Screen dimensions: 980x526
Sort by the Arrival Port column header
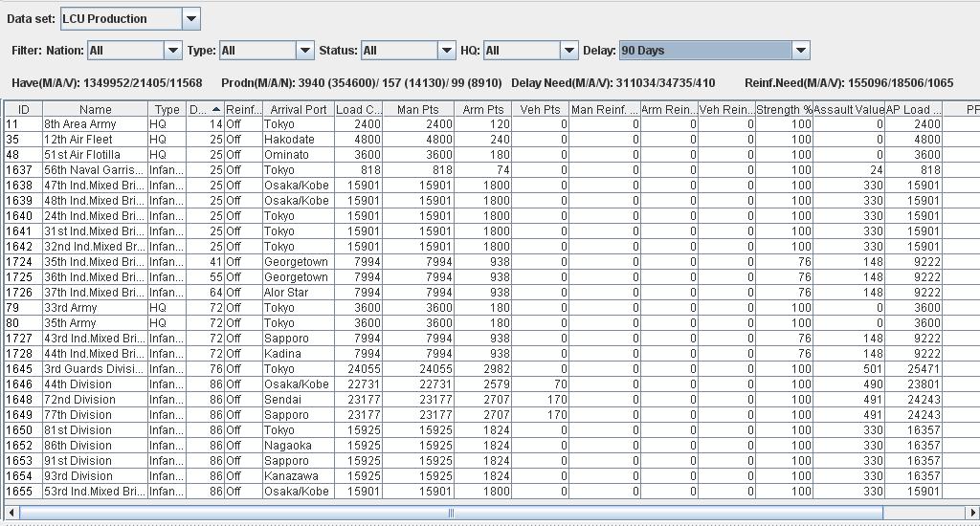click(x=299, y=109)
